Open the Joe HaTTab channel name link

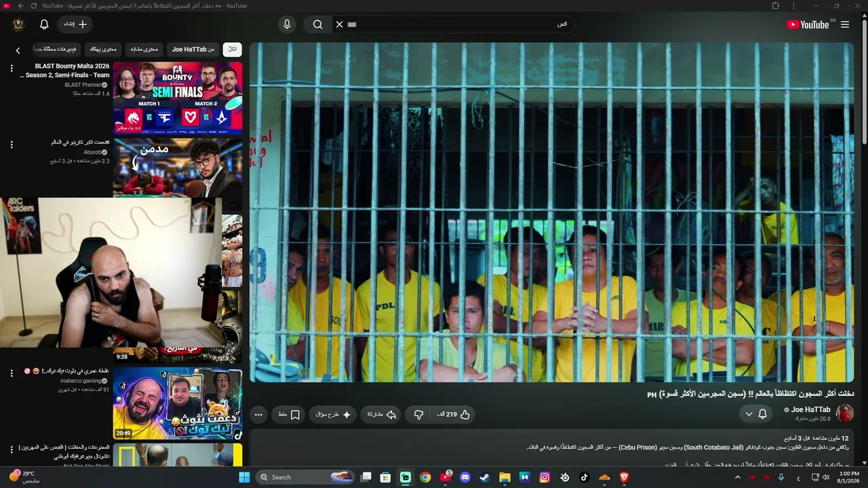[810, 409]
